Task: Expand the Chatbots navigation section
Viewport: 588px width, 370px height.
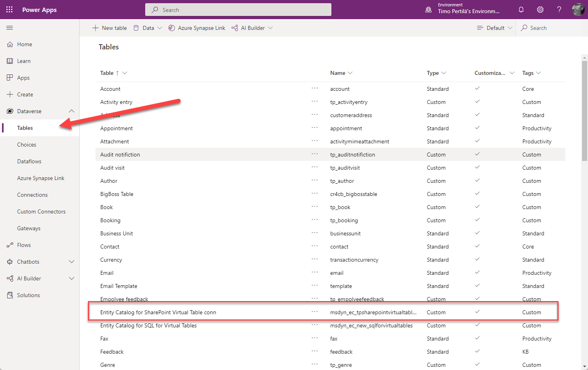Action: tap(72, 262)
